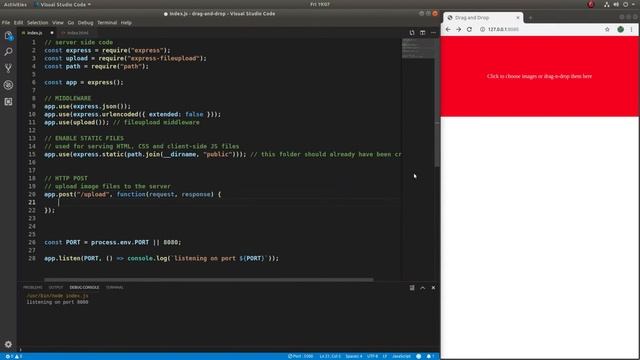640x360 pixels.
Task: Change end of line sequence LF
Action: pos(384,356)
